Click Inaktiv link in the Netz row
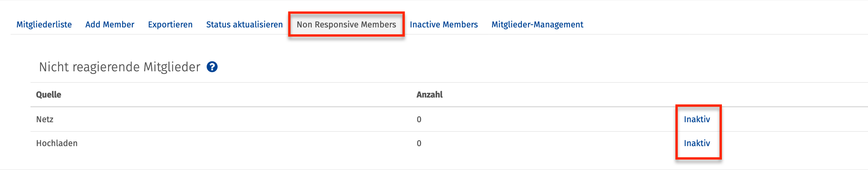 (x=697, y=119)
